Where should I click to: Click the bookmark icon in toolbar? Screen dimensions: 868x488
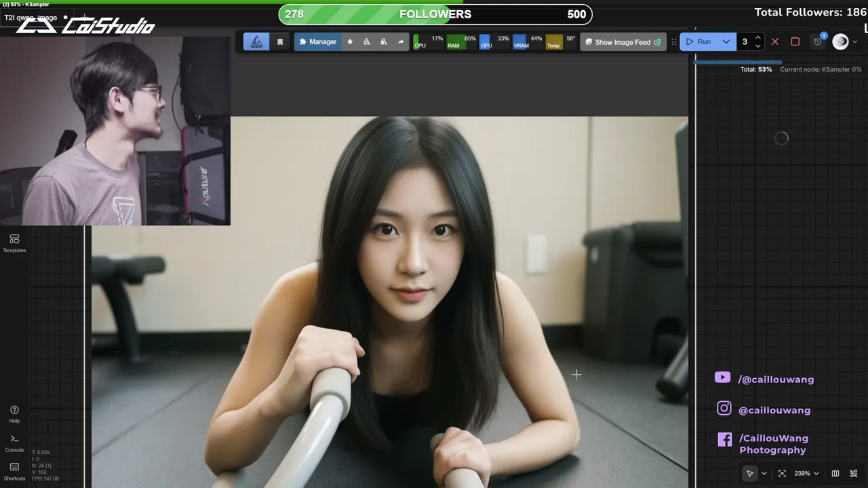pos(280,42)
